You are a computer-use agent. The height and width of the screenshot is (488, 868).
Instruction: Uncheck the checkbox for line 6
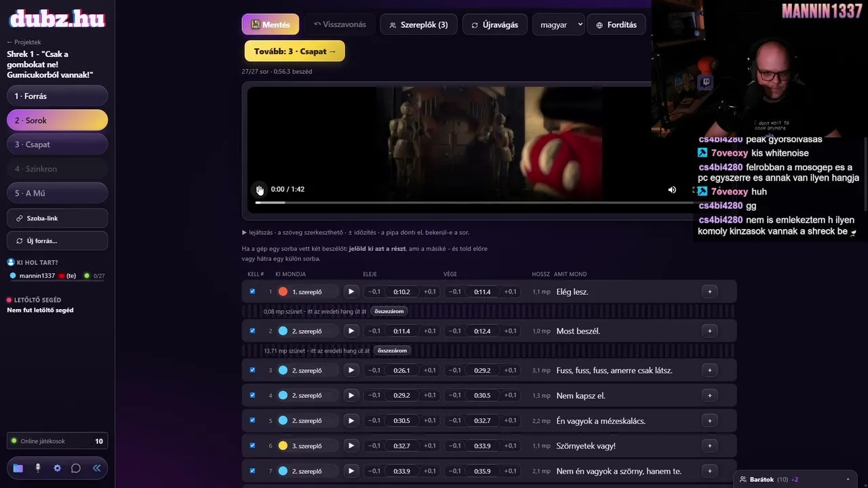(252, 445)
